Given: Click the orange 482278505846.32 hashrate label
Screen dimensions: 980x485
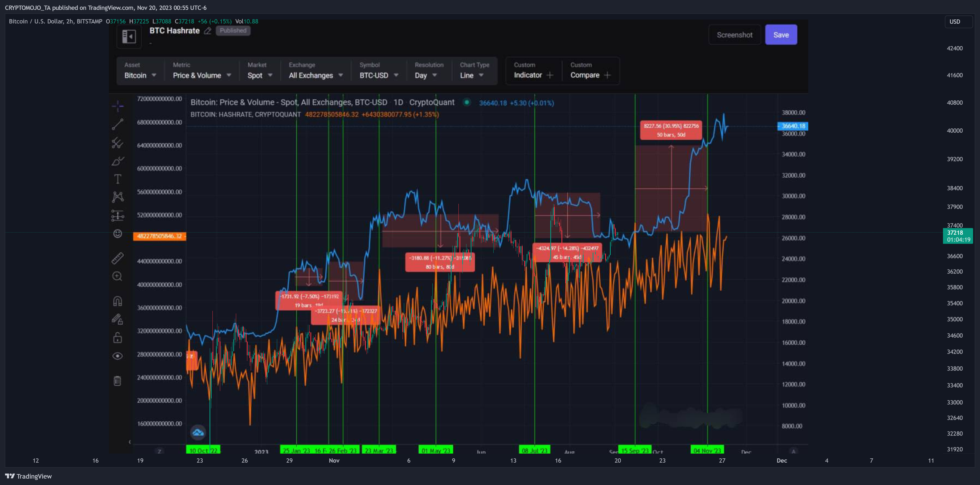Looking at the screenshot, I should 159,237.
